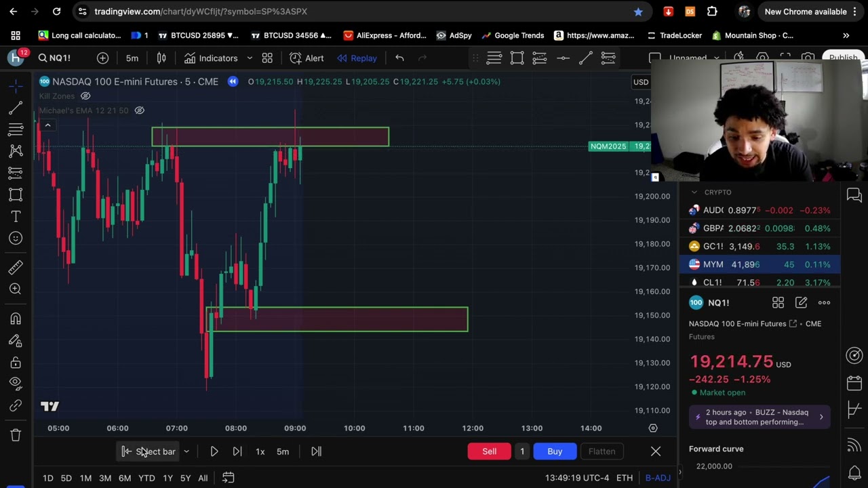Open the user profile avatar menu
The height and width of the screenshot is (488, 868).
(x=16, y=58)
